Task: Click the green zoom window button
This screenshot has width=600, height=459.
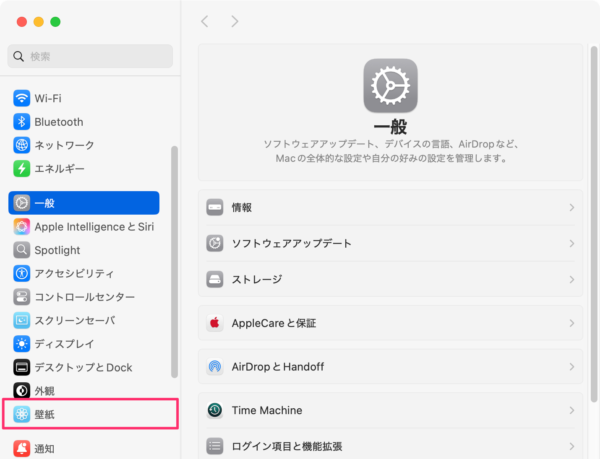Action: click(x=55, y=22)
